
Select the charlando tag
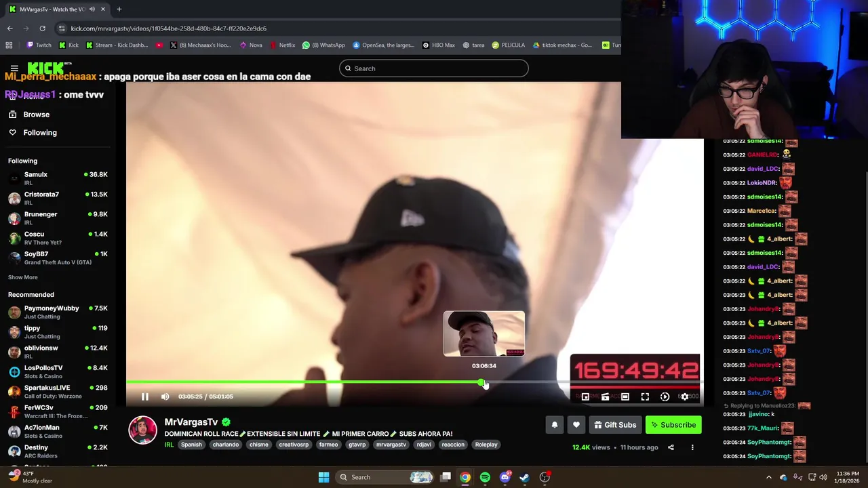(x=225, y=445)
